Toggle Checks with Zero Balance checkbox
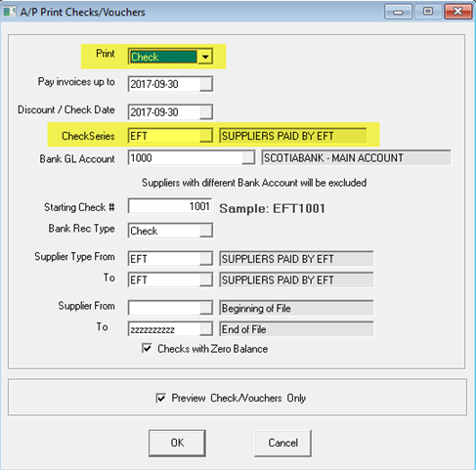This screenshot has width=476, height=470. click(x=147, y=348)
